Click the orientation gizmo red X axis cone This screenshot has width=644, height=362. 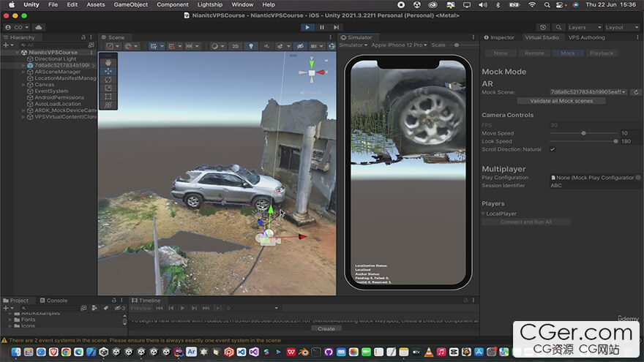[x=321, y=72]
